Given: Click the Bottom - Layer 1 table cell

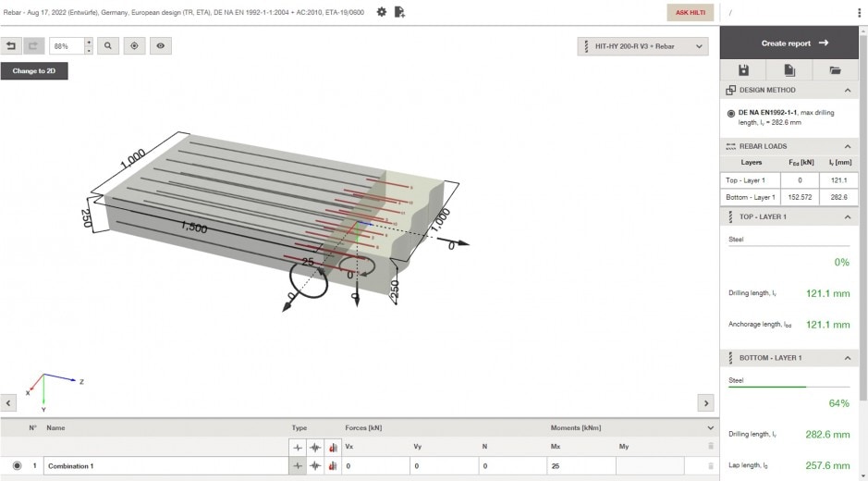Looking at the screenshot, I should pyautogui.click(x=750, y=197).
